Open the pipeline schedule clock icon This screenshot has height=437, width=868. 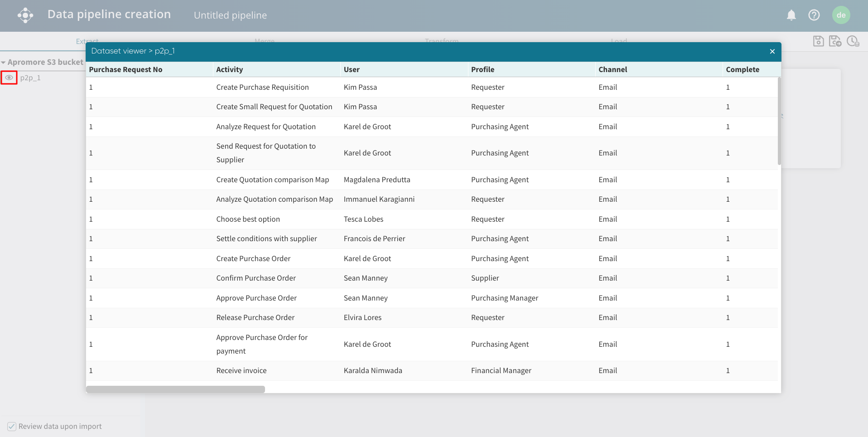coord(853,41)
